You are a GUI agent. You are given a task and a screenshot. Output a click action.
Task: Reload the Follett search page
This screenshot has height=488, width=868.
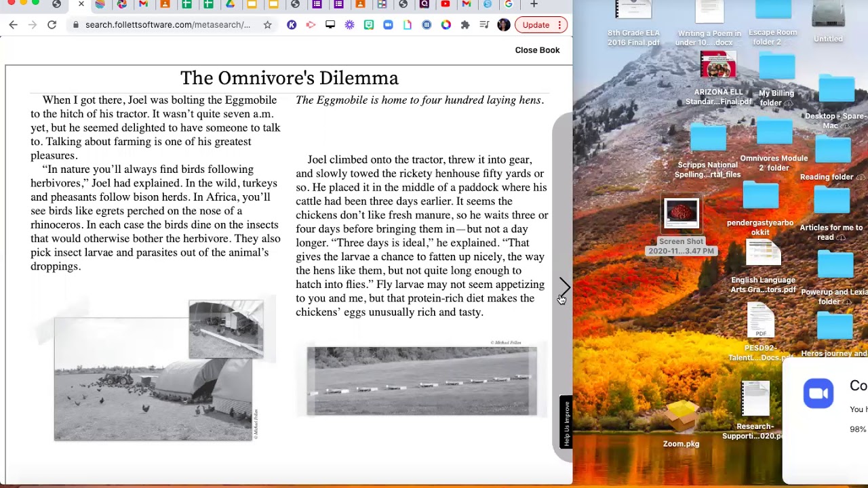coord(52,25)
